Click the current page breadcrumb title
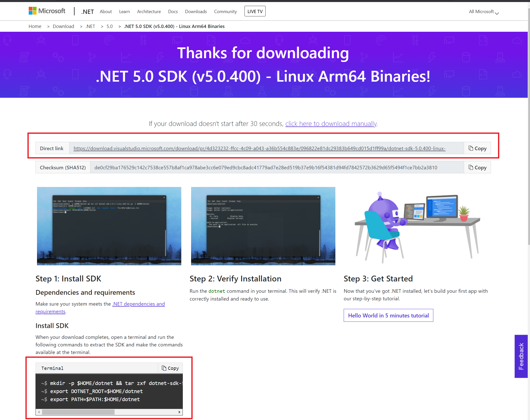 pos(174,26)
